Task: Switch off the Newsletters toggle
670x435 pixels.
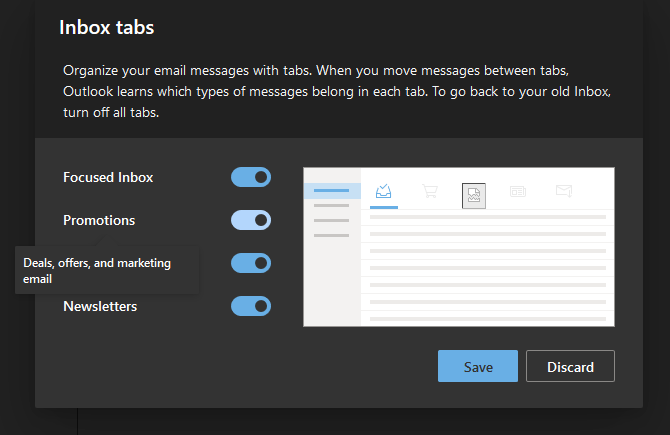Action: click(251, 306)
